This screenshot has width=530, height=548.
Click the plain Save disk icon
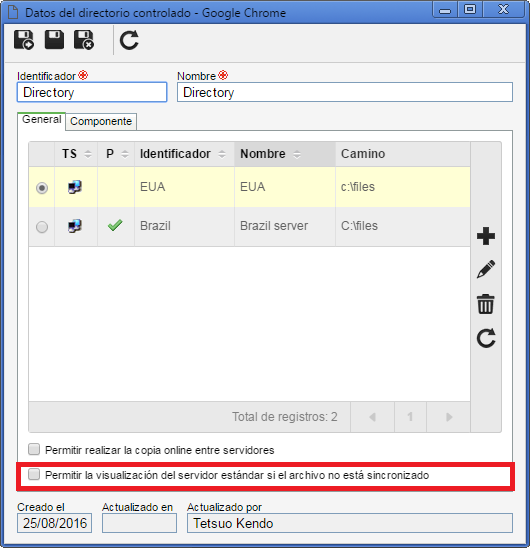pos(54,40)
